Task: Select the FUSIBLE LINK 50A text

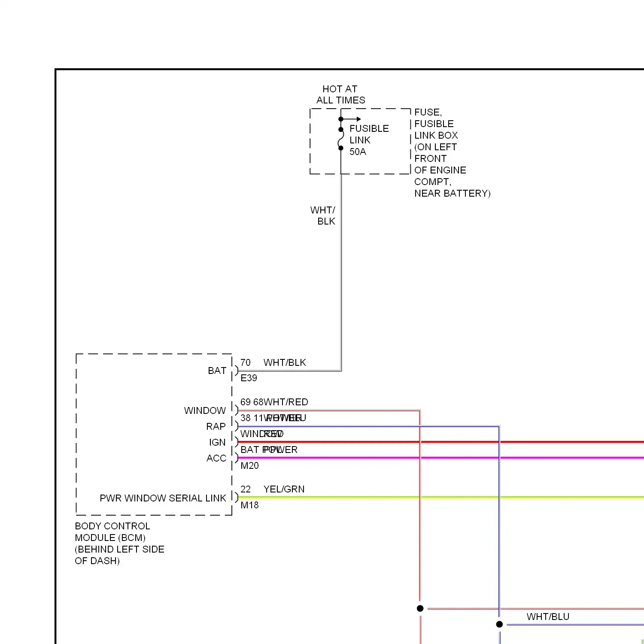Action: click(369, 140)
